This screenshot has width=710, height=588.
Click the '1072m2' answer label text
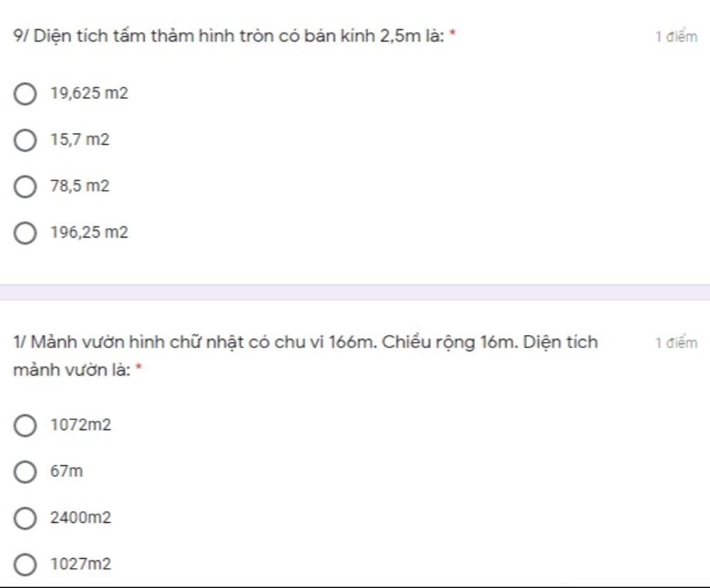(x=80, y=424)
